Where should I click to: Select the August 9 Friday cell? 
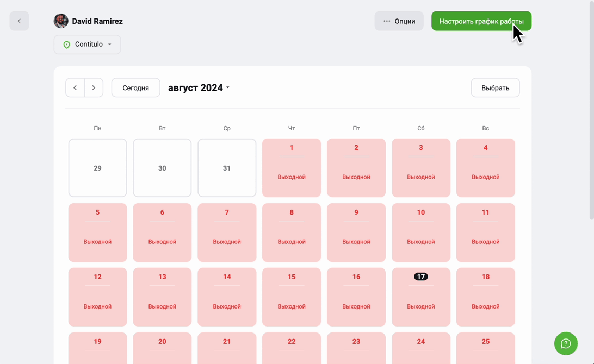click(356, 233)
